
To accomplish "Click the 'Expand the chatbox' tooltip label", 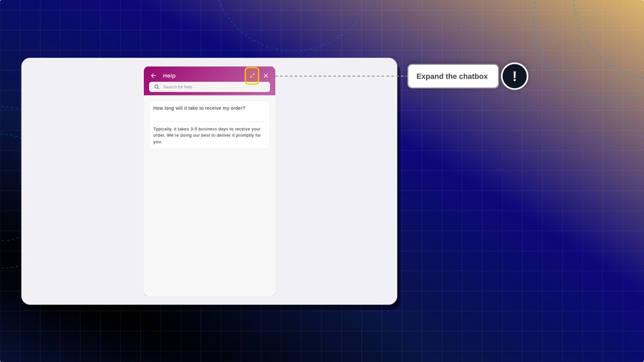I will pyautogui.click(x=452, y=76).
